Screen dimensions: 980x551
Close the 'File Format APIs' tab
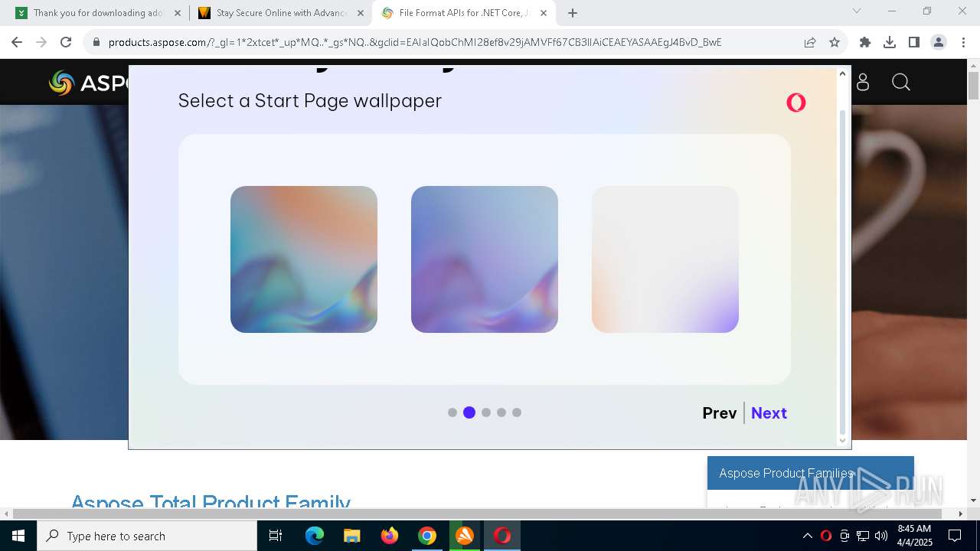(544, 13)
